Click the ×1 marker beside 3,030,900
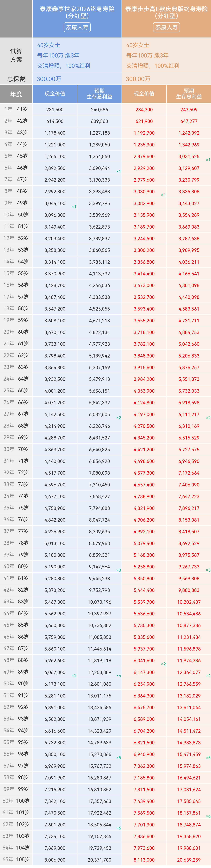The height and width of the screenshot is (868, 211). click(x=163, y=195)
